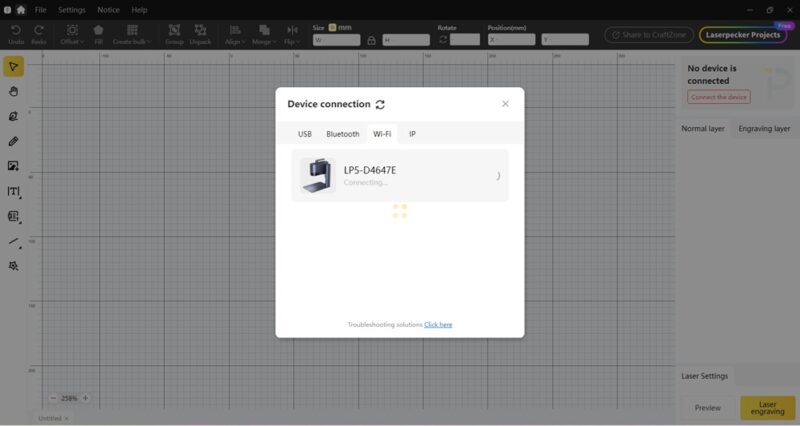Screen dimensions: 800x426
Task: Click the width W size field
Action: (336, 40)
